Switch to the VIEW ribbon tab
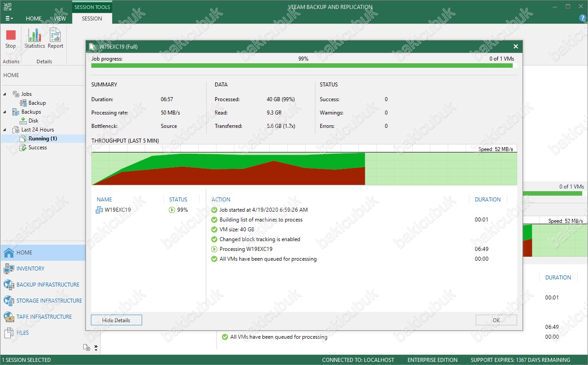 tap(60, 18)
